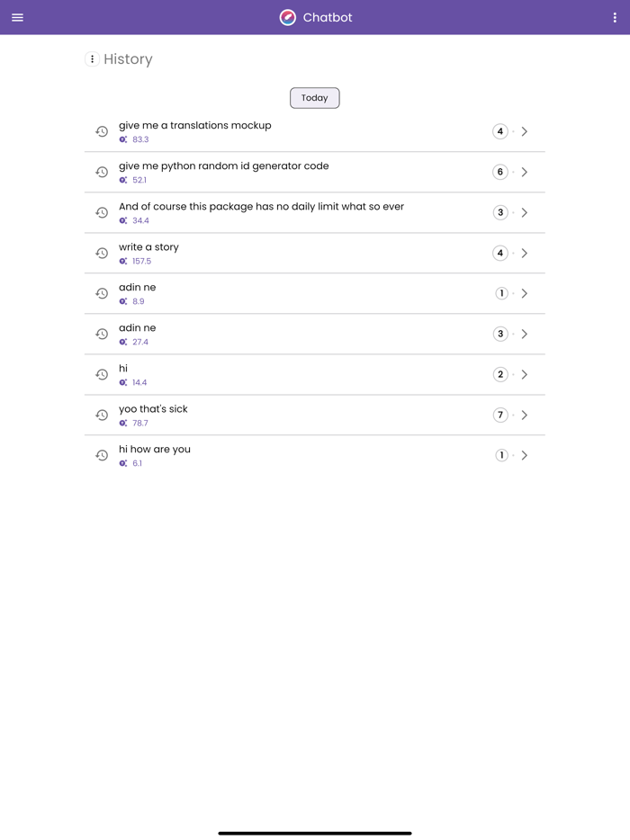630x840 pixels.
Task: Click the clock icon next to 'hi how are you'
Action: [x=102, y=456]
